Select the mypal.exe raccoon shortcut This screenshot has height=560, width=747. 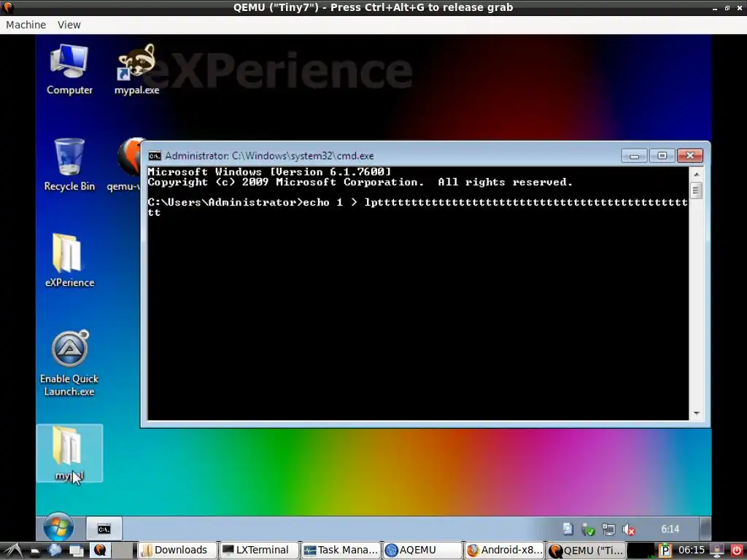136,69
